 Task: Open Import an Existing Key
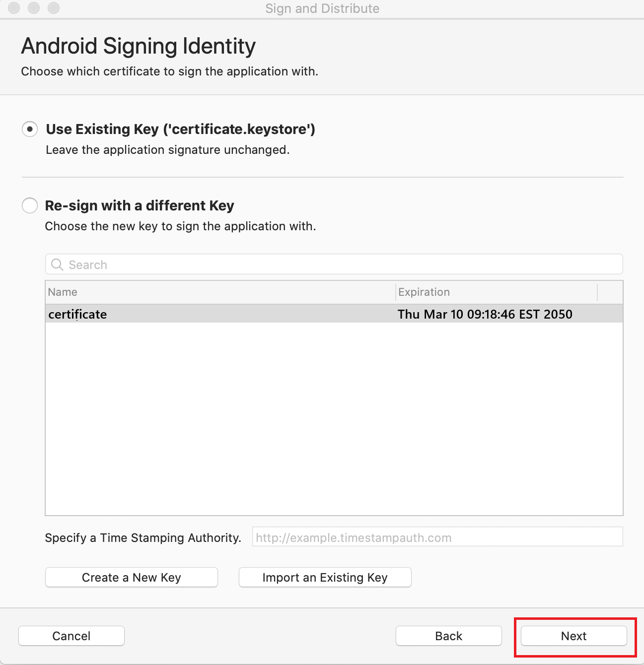click(x=325, y=578)
